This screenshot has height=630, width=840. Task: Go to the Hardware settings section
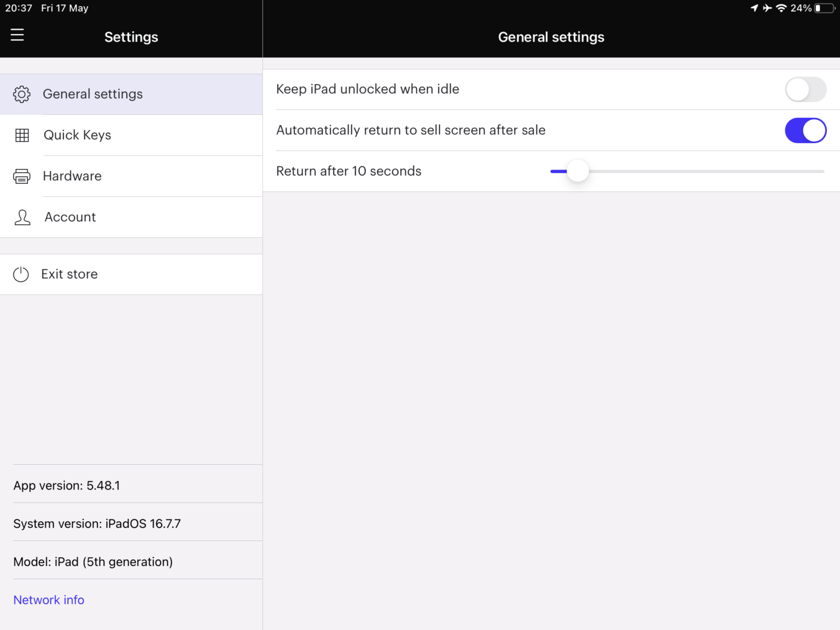click(x=72, y=176)
